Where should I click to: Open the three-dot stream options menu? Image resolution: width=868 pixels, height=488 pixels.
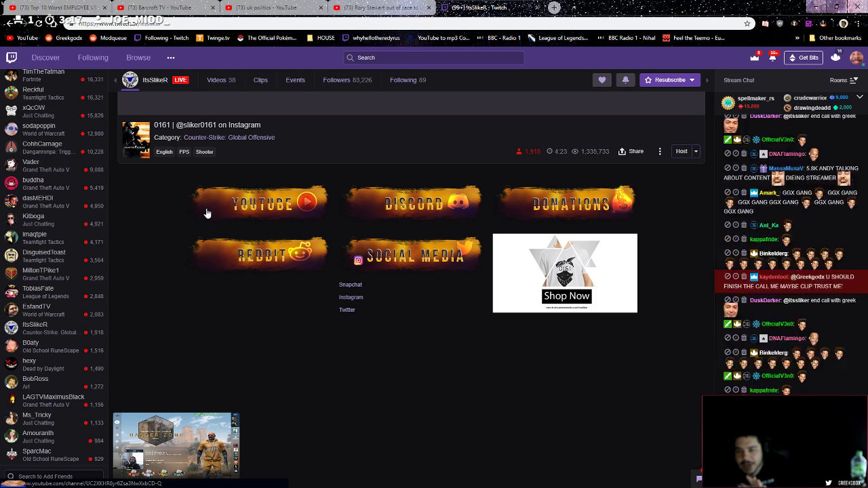(x=660, y=151)
